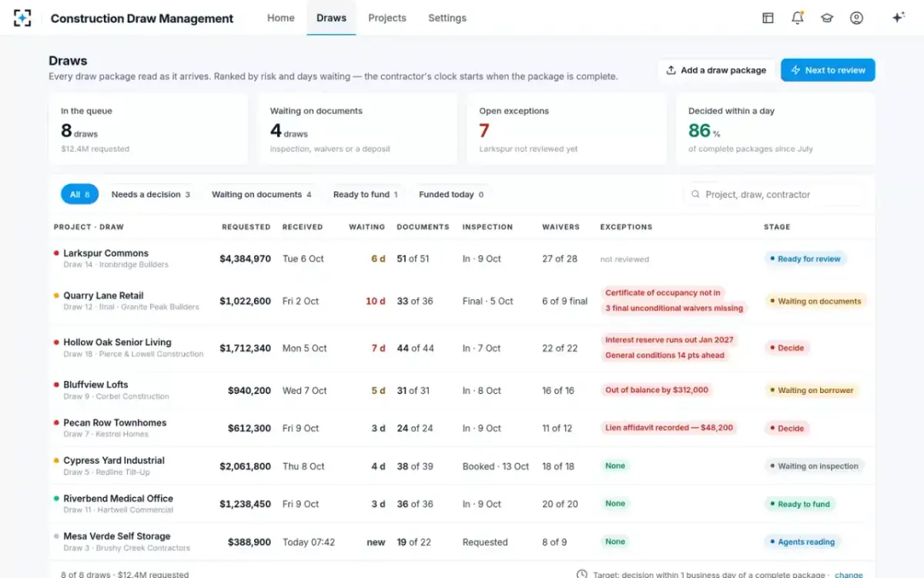Click the Next to review button
Image resolution: width=924 pixels, height=578 pixels.
(x=828, y=70)
